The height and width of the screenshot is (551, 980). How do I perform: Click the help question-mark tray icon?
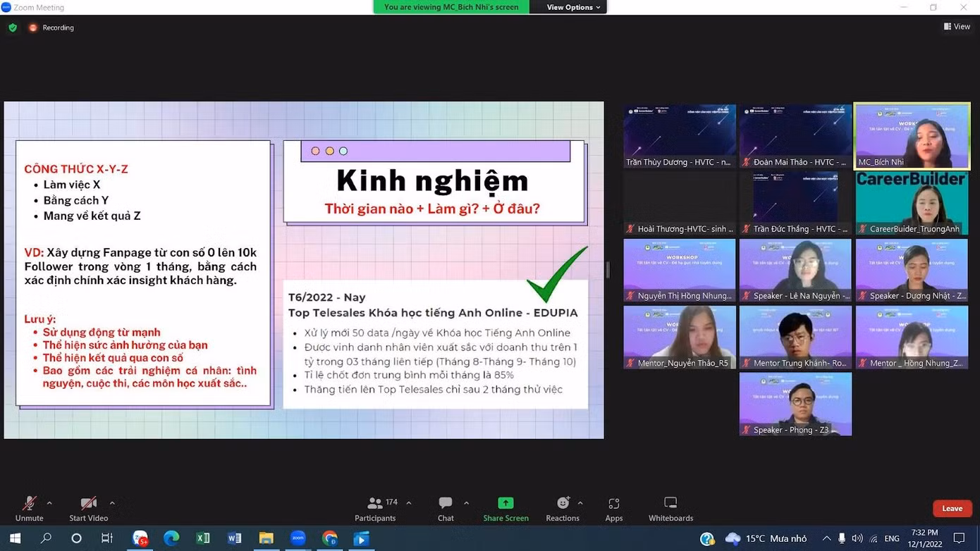point(707,539)
